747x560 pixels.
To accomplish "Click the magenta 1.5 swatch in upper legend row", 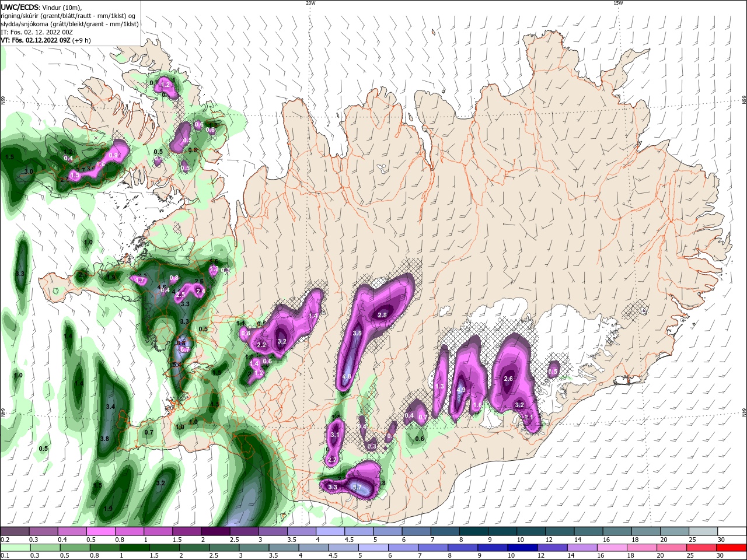I will 186,531.
